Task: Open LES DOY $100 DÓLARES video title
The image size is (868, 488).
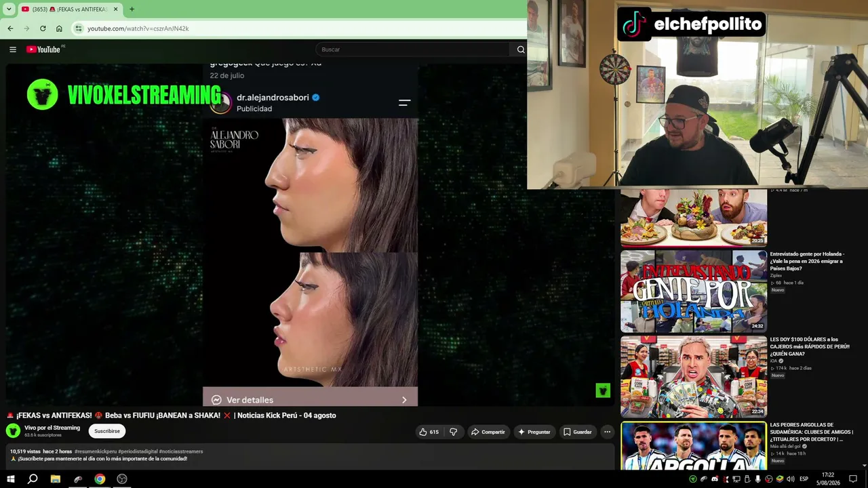Action: pos(810,347)
